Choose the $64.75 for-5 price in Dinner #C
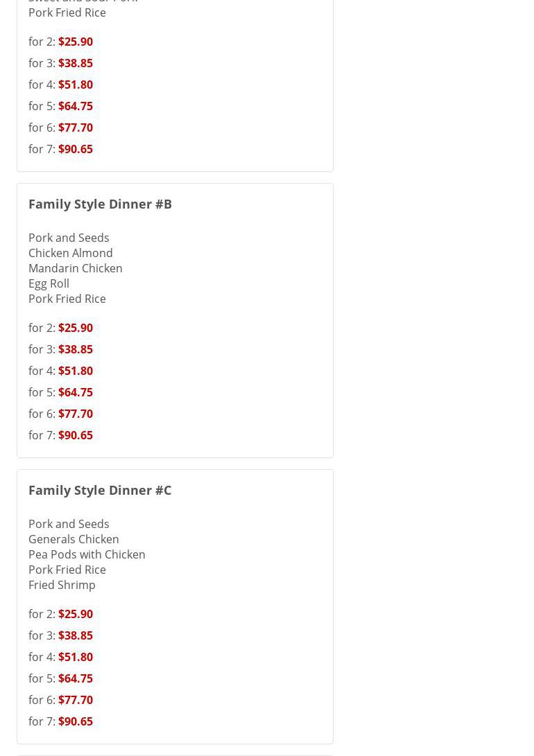Screen dimensions: 534x756 (x=76, y=678)
